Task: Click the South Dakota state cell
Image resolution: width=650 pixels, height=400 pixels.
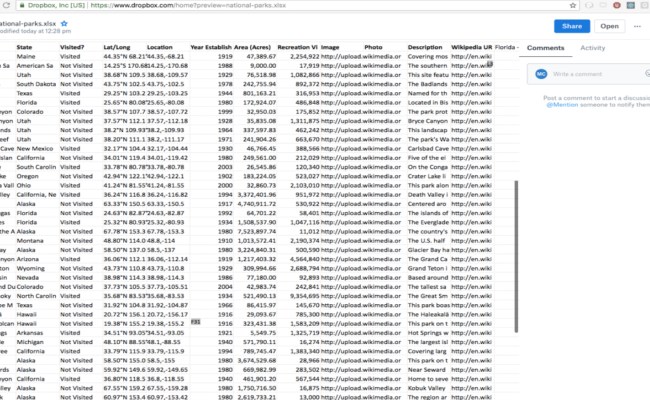Action: tap(36, 84)
